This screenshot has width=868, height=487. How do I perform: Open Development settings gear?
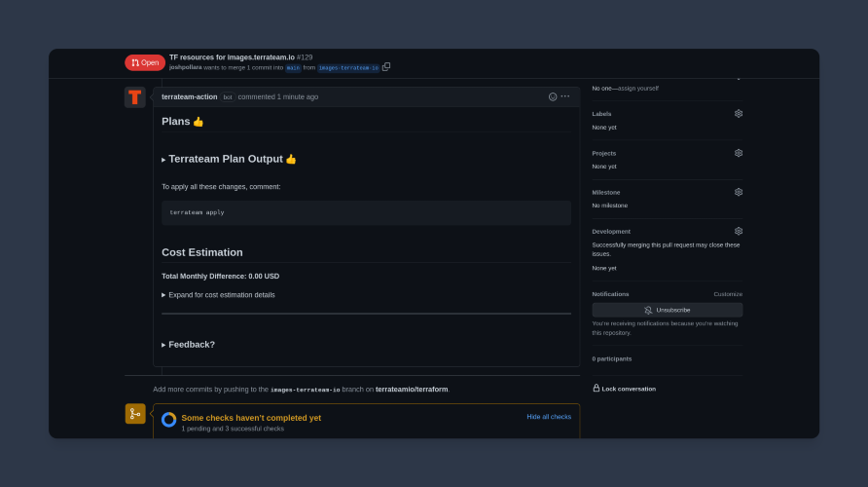[739, 231]
